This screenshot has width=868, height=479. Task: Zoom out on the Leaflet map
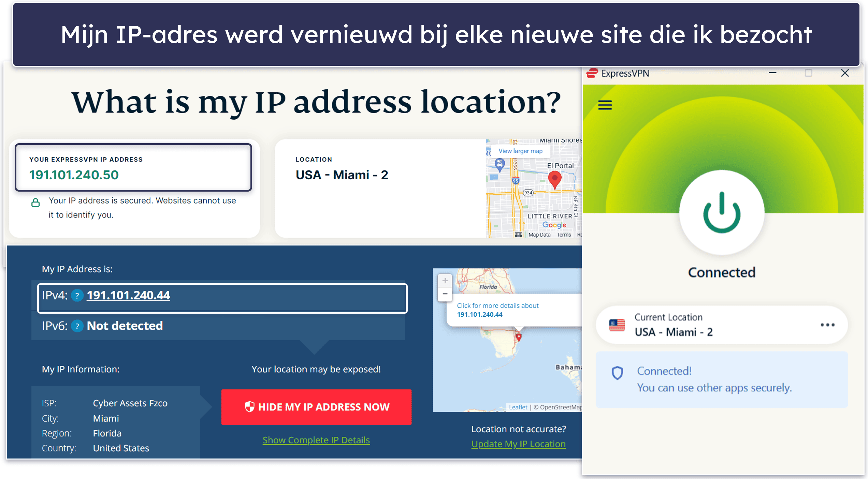[x=445, y=294]
